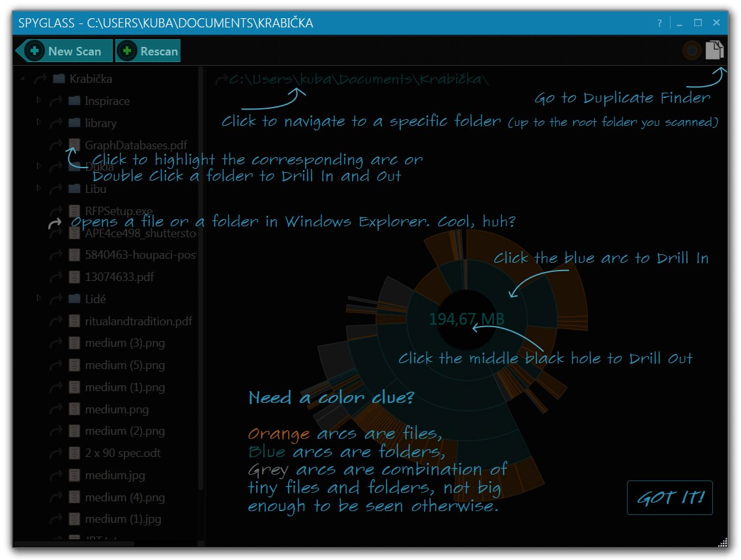The height and width of the screenshot is (560, 741).
Task: Click the Explorer arrow next to library
Action: coord(56,123)
